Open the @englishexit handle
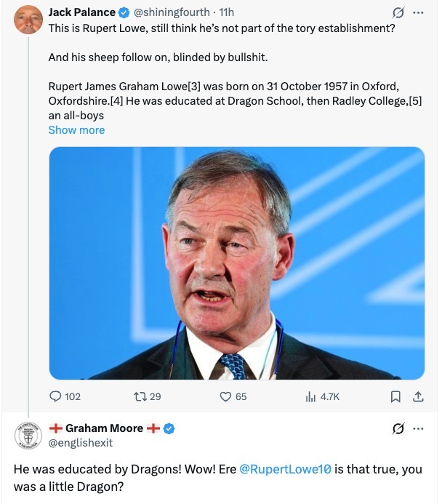 pyautogui.click(x=80, y=442)
